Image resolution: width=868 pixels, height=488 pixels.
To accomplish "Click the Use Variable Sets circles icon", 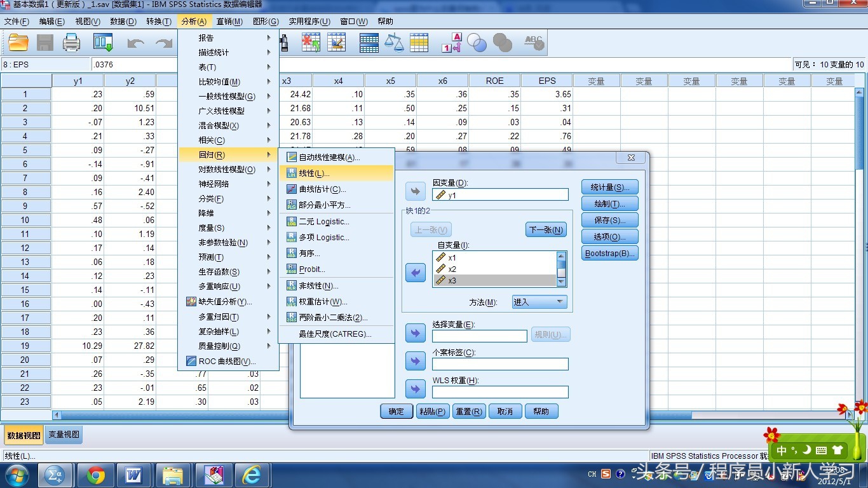I will 477,43.
